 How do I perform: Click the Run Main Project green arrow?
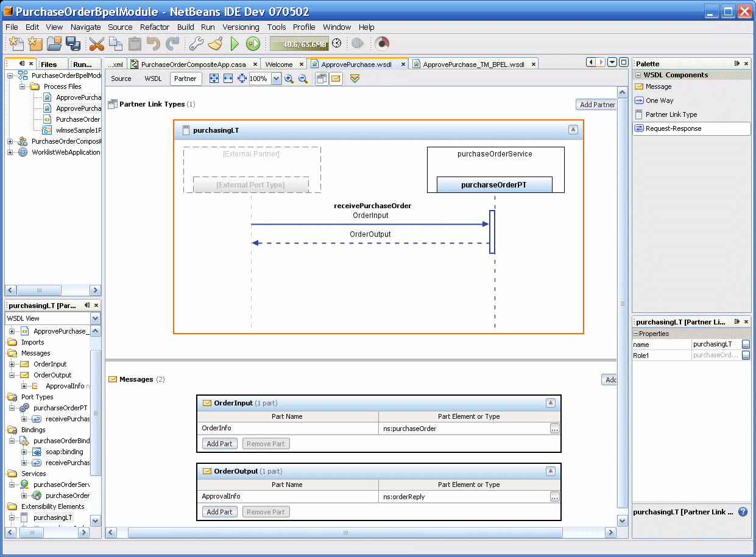point(235,43)
